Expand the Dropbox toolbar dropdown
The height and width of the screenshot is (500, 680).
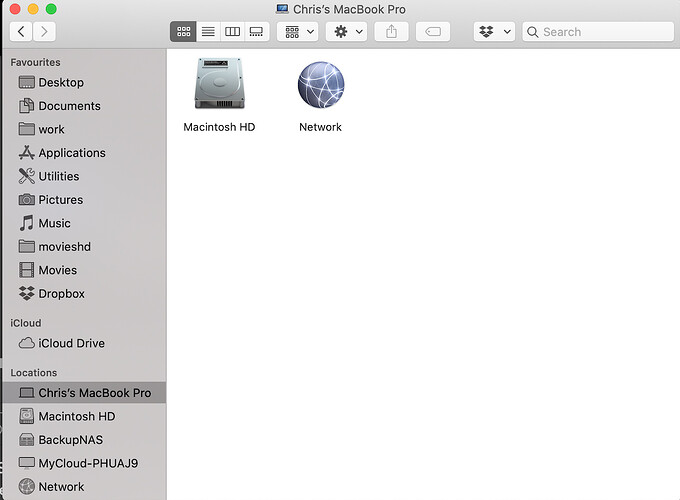(x=494, y=32)
